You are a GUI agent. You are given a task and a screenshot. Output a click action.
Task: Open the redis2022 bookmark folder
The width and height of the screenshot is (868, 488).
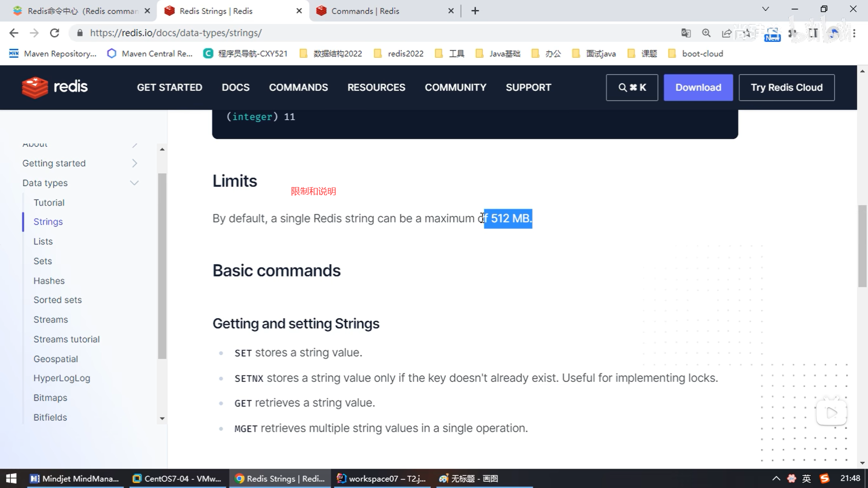(405, 54)
